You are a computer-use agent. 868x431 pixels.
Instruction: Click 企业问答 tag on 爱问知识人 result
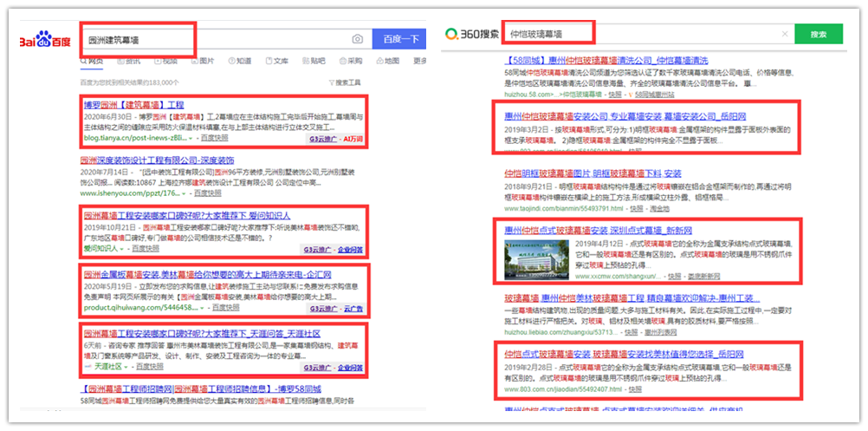350,249
